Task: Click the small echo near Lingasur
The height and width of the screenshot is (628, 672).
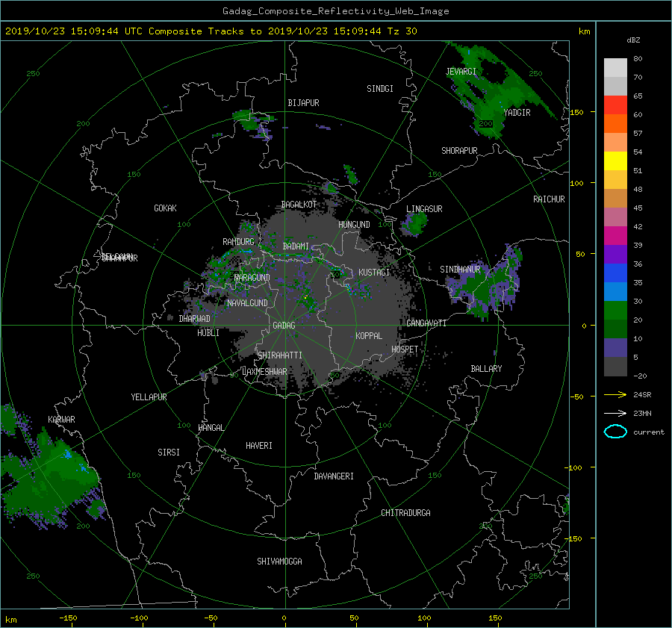Action: click(414, 224)
